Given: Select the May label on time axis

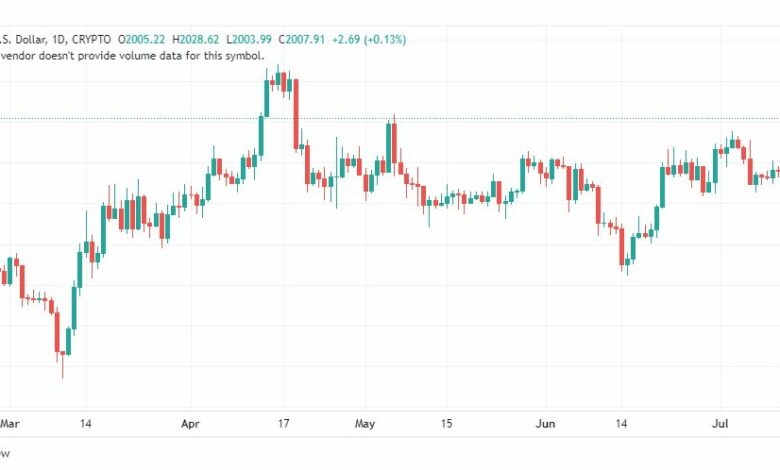Looking at the screenshot, I should pos(365,424).
